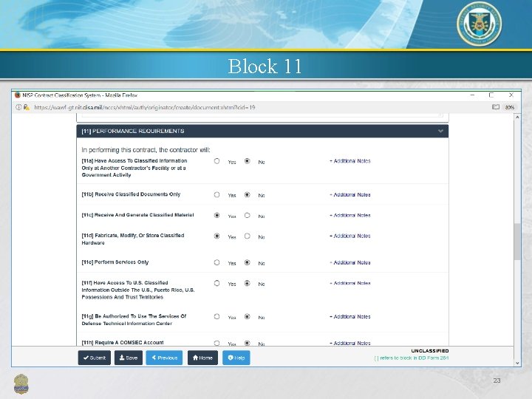Click 'In performing this contract, the contractor will:' text
This screenshot has height=399, width=532.
coord(146,150)
